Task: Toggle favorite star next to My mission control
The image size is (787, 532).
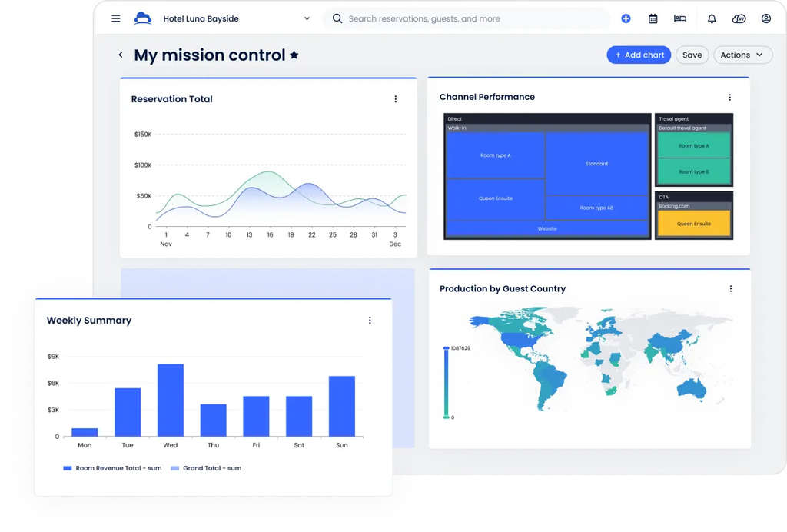Action: [294, 55]
